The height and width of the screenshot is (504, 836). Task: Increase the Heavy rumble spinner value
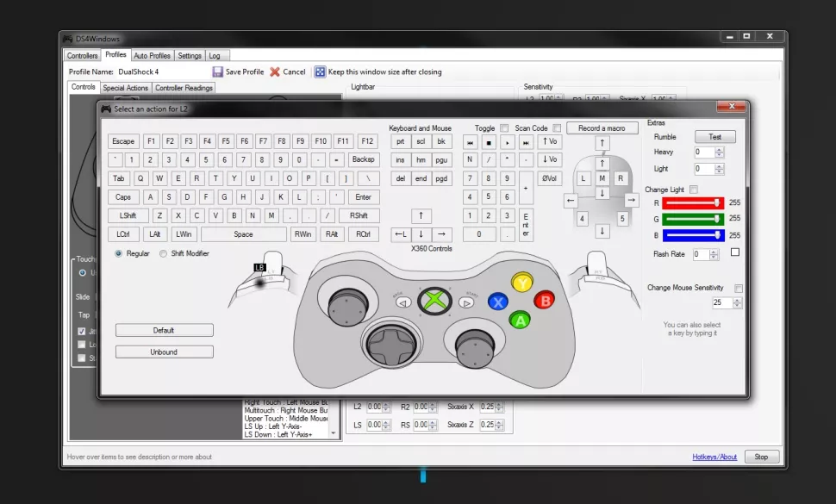coord(720,149)
